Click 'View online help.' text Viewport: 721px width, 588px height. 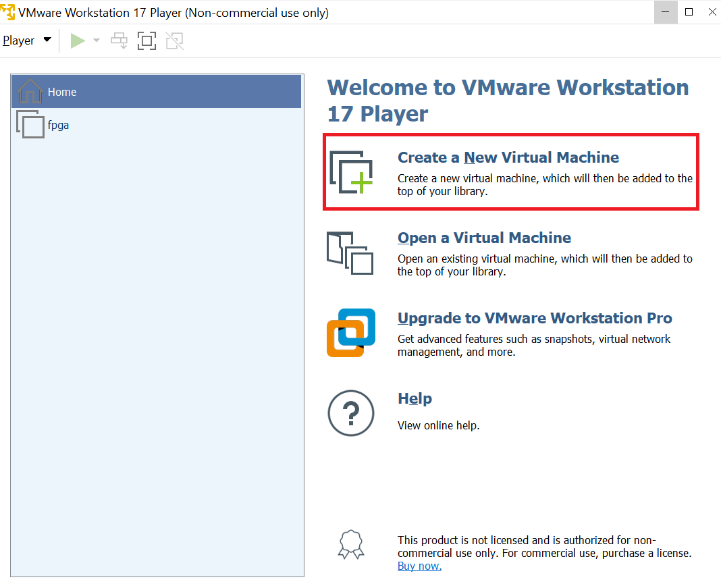[x=439, y=426]
